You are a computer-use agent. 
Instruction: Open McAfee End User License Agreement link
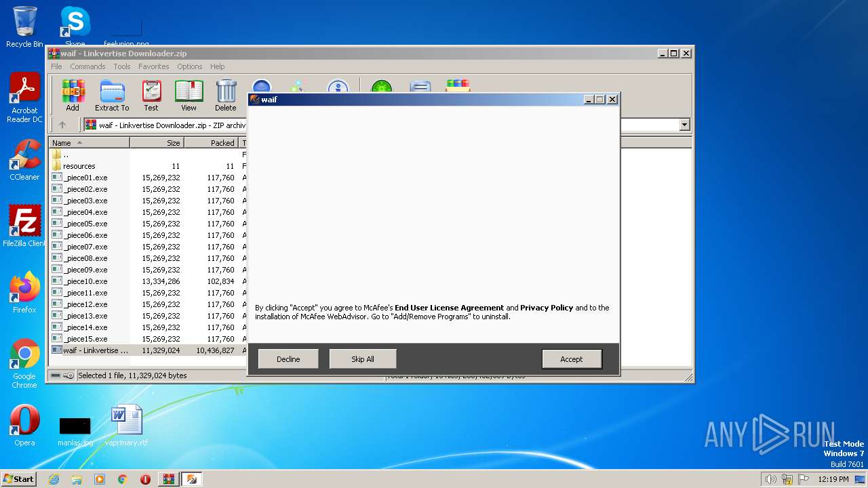[450, 308]
